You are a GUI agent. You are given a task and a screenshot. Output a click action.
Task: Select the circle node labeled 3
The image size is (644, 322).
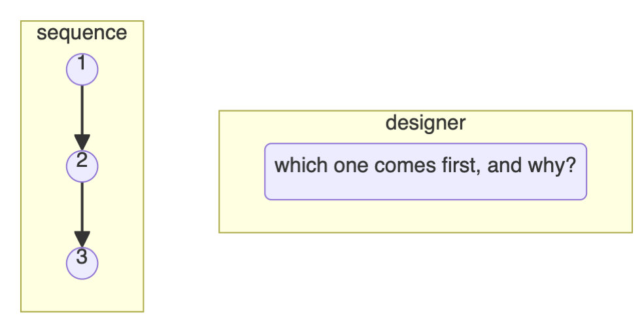(82, 262)
